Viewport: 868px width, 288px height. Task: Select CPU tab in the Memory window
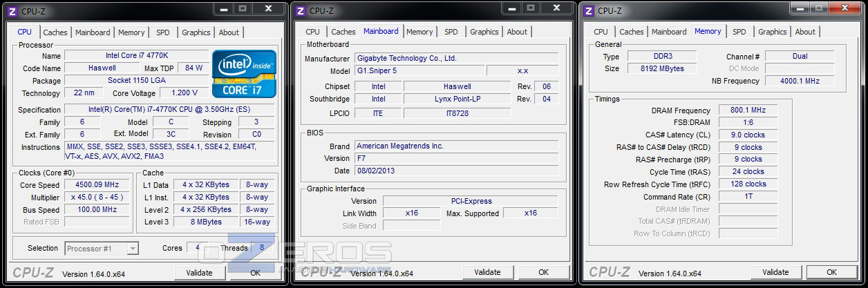pos(601,32)
